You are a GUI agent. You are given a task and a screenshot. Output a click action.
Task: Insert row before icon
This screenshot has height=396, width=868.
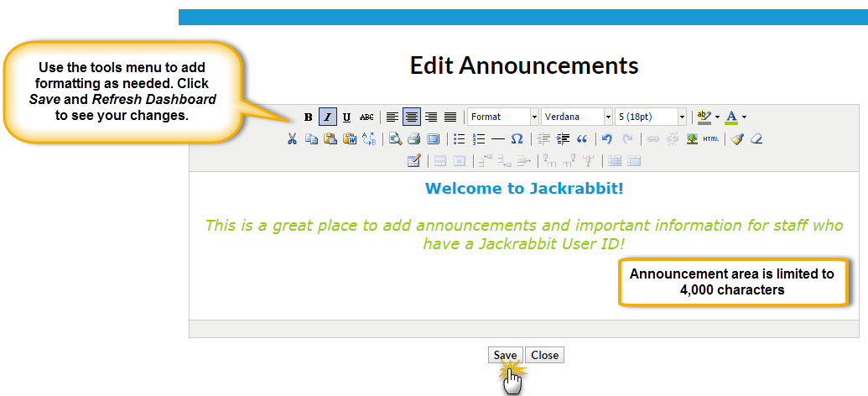click(x=486, y=161)
